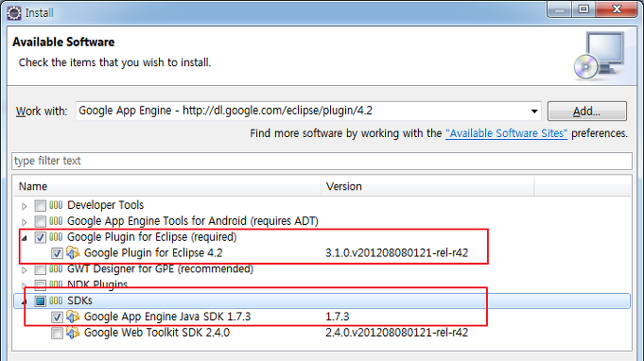Click the Google Plugin for Eclipse 4.2 feature icon
The image size is (644, 361).
tap(73, 252)
